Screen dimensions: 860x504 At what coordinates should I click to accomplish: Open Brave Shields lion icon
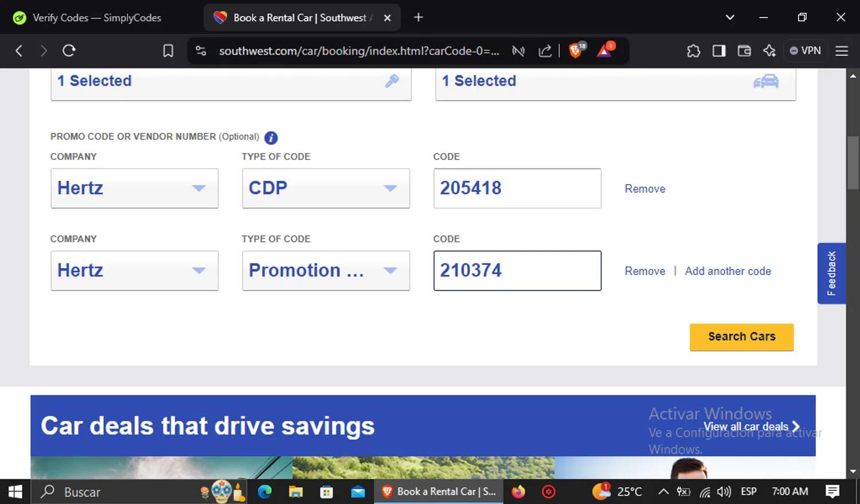pyautogui.click(x=576, y=50)
